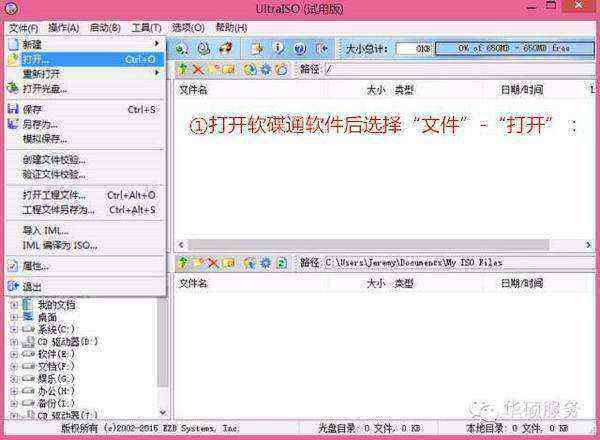Go up one level in local files pane
Screen dimensions: 600x440
click(183, 262)
